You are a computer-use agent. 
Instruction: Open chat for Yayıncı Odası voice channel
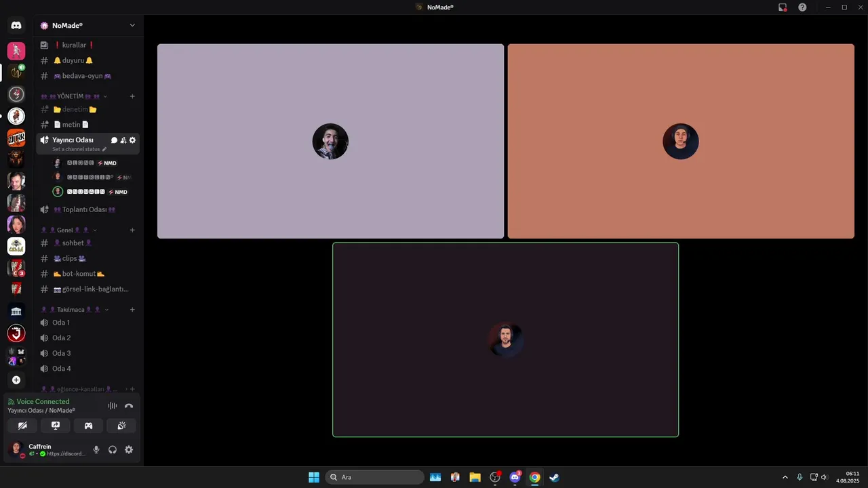pyautogui.click(x=114, y=140)
